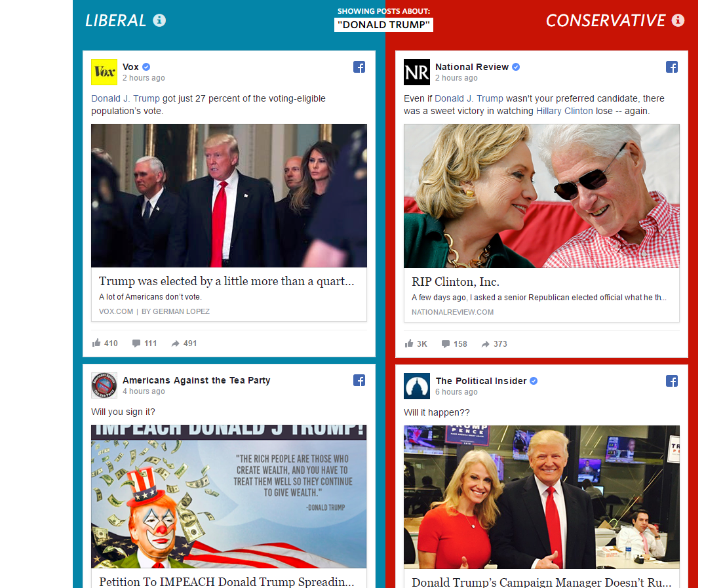Open Facebook icon on National Review post

[672, 67]
